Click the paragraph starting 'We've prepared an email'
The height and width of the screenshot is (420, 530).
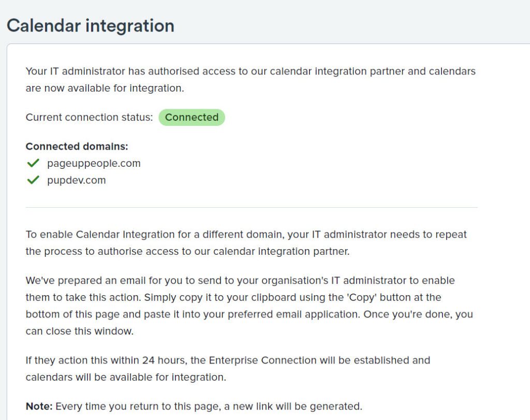click(248, 306)
